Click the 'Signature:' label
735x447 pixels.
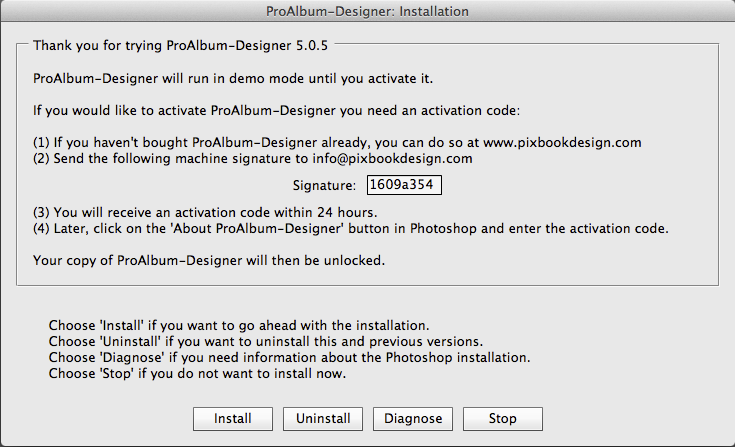click(324, 186)
